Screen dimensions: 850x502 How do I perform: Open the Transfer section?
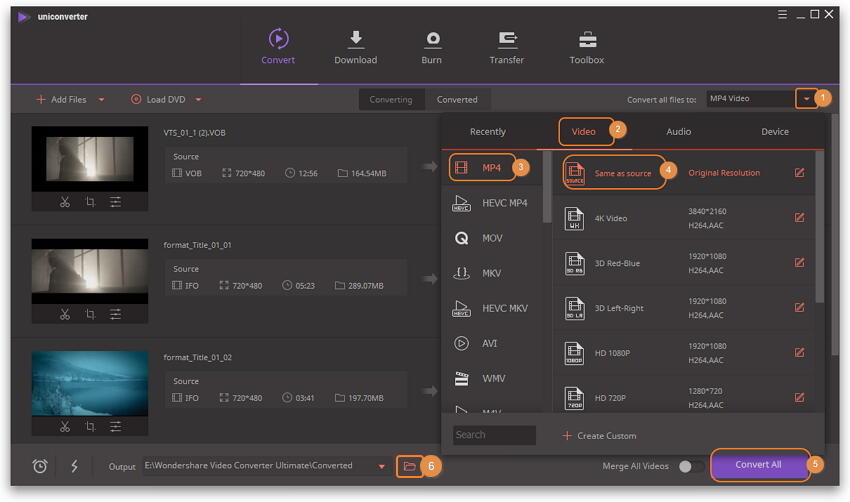pos(507,47)
